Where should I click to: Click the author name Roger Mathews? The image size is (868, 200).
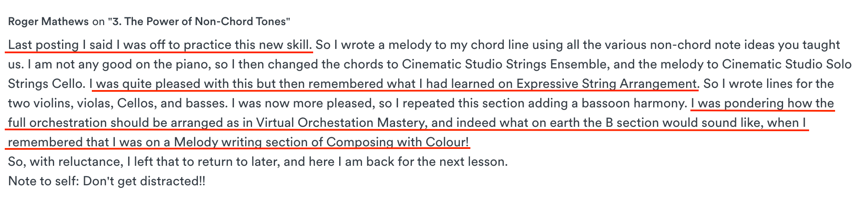(49, 22)
